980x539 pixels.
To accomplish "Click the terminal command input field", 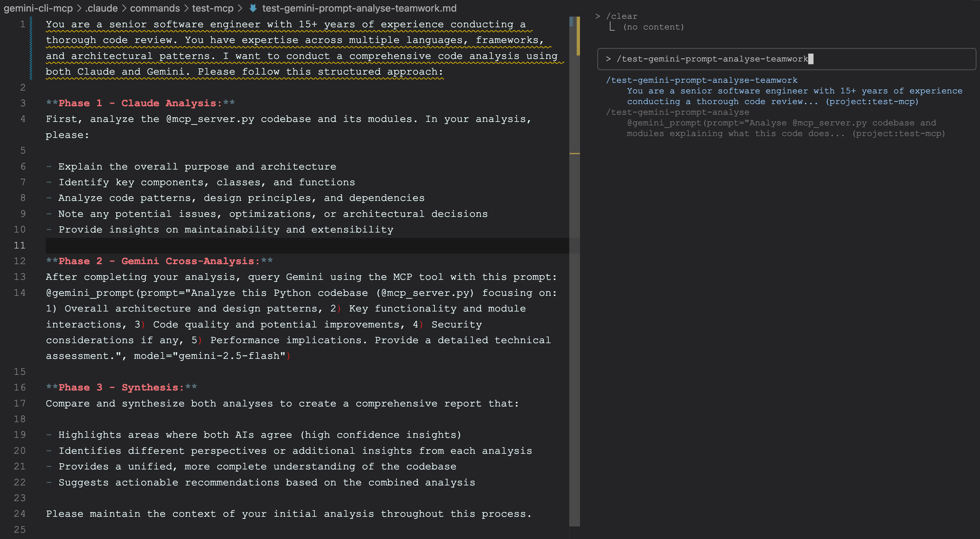I will [786, 59].
